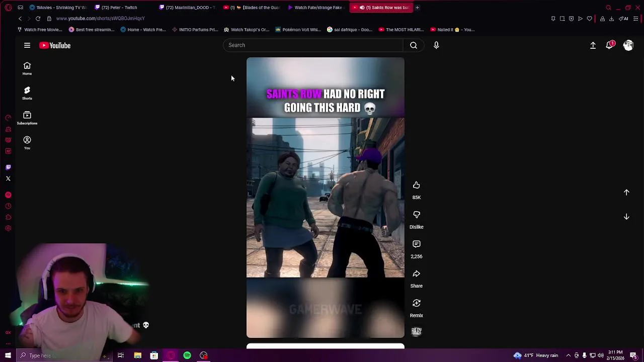
Task: Go back in browser history
Action: point(20,19)
